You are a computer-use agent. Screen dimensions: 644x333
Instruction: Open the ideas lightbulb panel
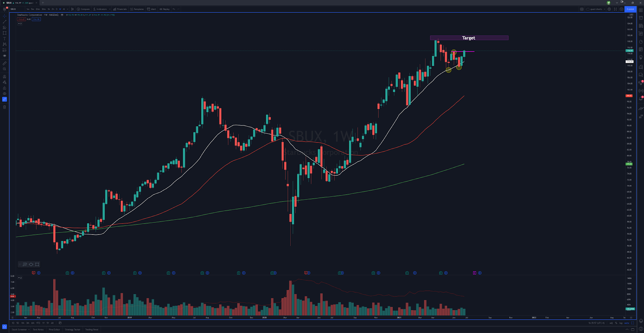point(641,57)
